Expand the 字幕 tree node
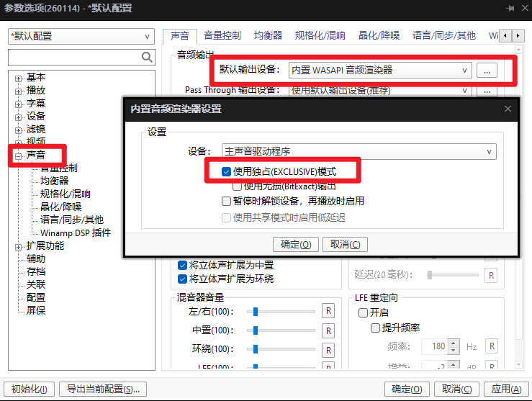 point(18,104)
